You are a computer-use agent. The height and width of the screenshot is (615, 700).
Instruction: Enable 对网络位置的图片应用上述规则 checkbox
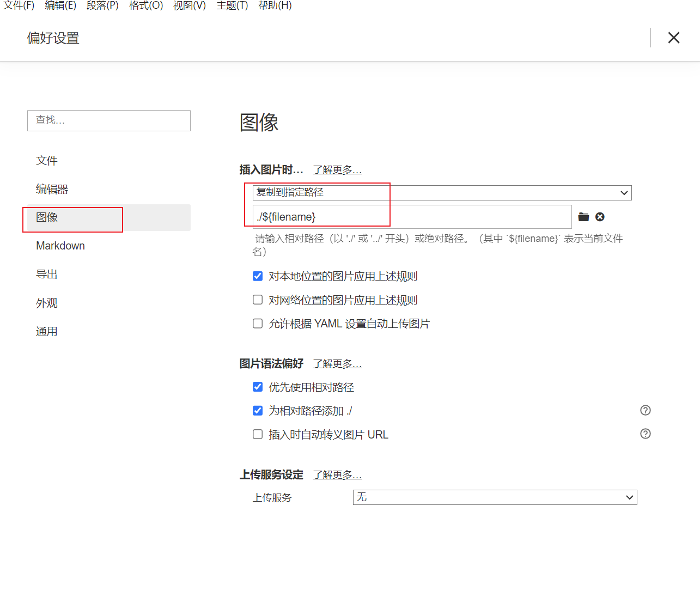pyautogui.click(x=258, y=300)
